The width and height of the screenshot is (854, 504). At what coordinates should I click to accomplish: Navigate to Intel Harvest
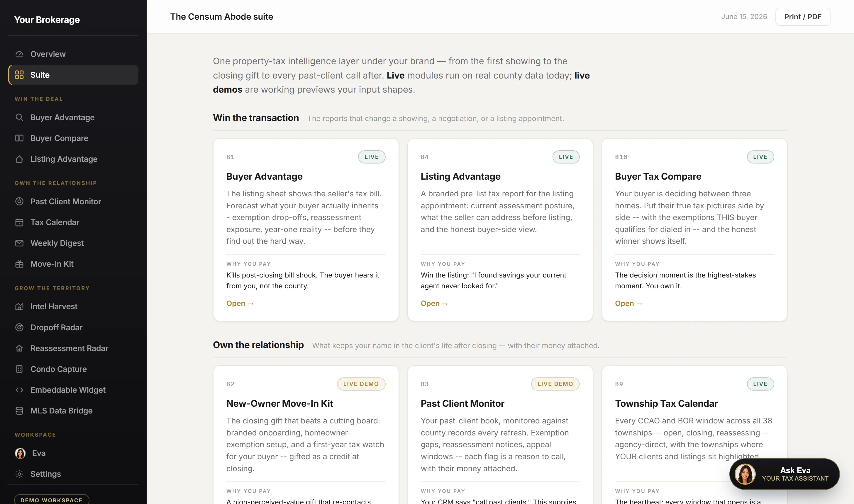[73, 306]
